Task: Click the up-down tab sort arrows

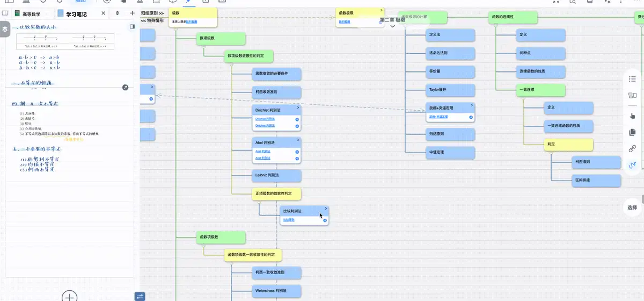Action: coord(118,13)
